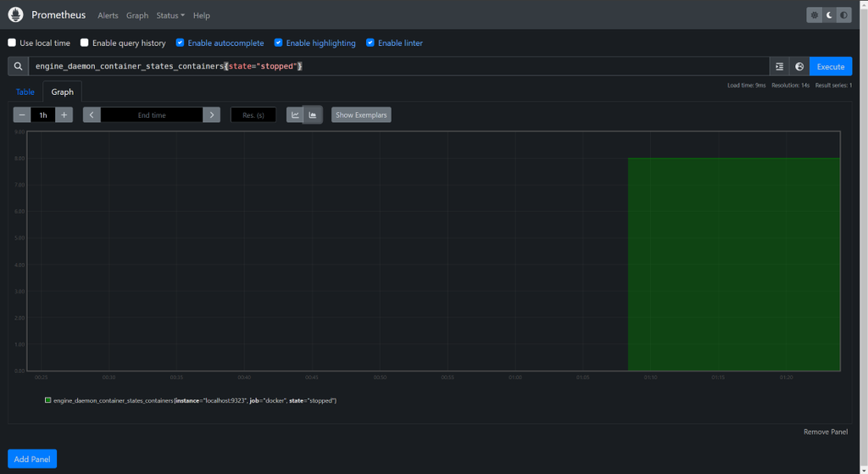Open the Help page
The image size is (868, 474).
202,15
